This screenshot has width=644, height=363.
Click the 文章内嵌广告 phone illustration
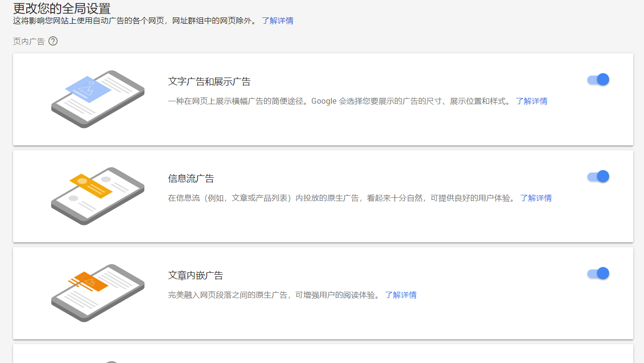97,293
